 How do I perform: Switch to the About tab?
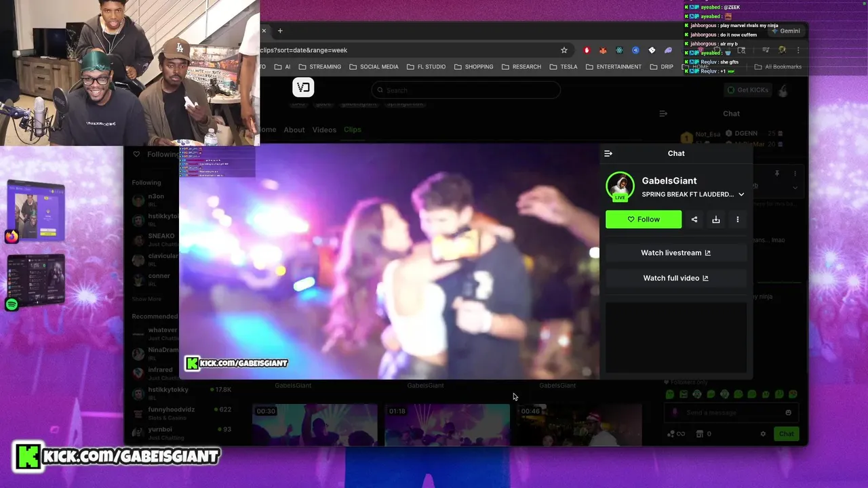(294, 129)
